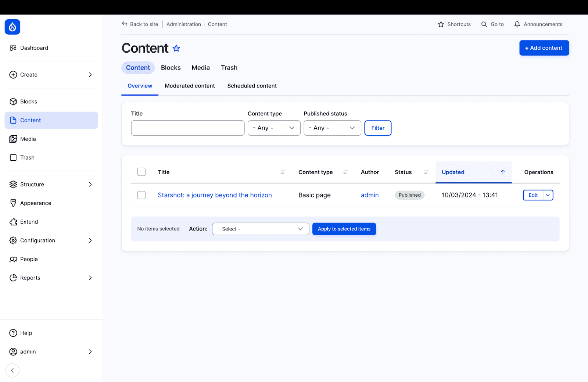
Task: Sort by Status column sort icon
Action: [x=426, y=172]
